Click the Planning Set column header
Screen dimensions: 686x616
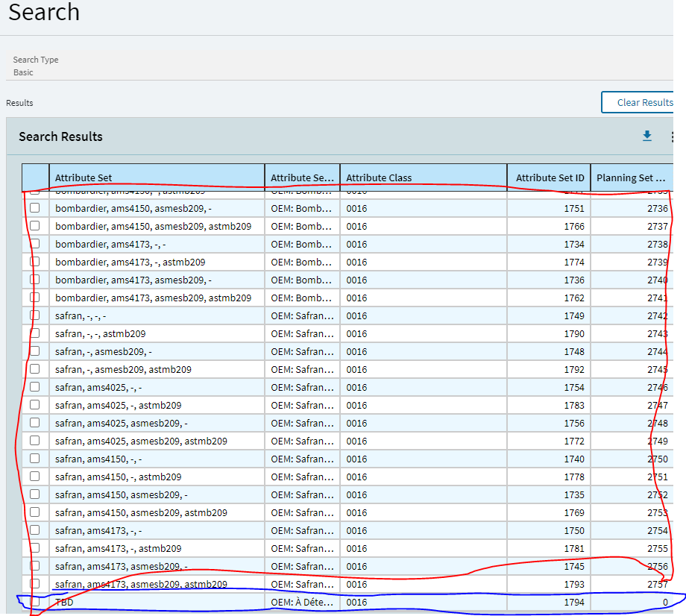click(631, 178)
